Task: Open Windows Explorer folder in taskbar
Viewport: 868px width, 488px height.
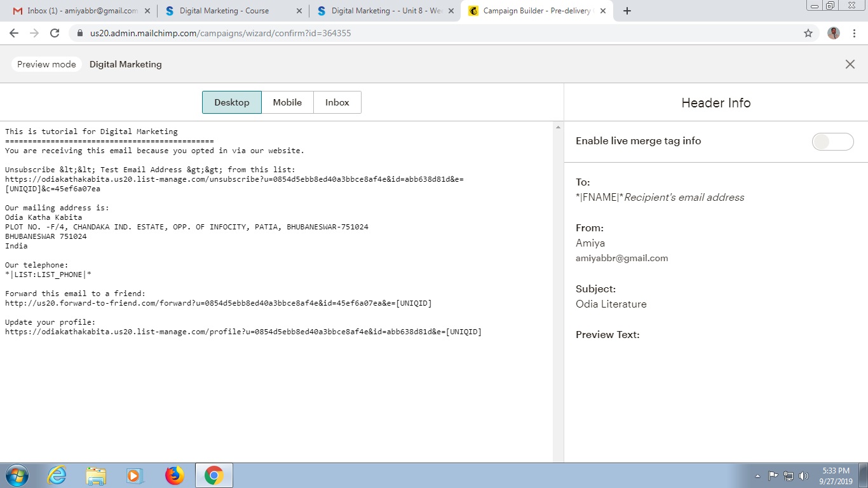Action: point(96,475)
